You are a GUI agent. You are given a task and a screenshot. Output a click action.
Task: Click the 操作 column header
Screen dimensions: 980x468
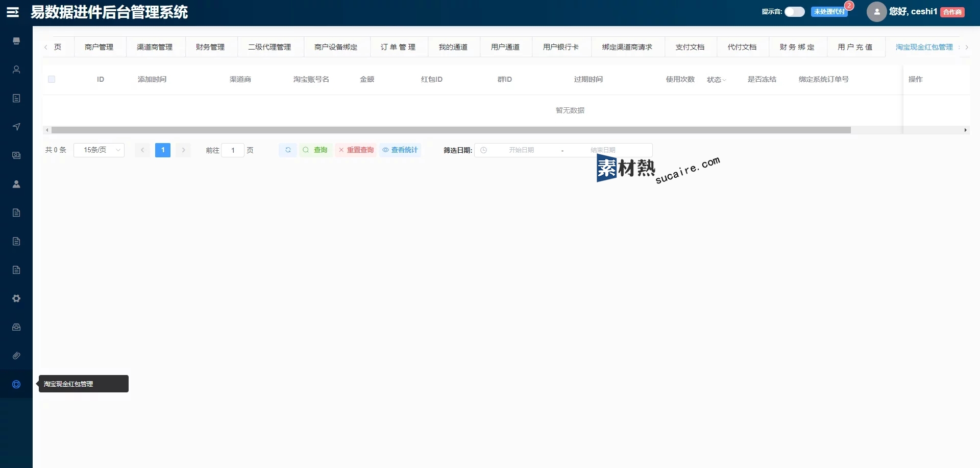pyautogui.click(x=916, y=79)
